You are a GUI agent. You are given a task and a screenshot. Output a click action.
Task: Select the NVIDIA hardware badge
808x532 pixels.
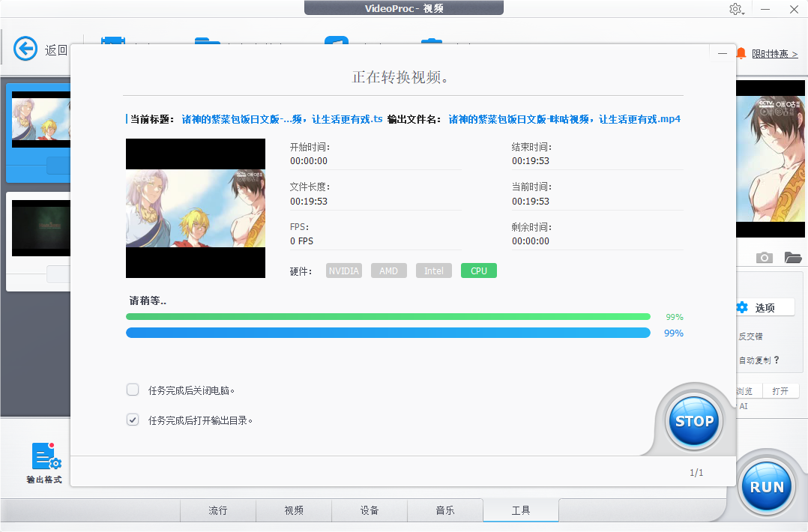343,270
